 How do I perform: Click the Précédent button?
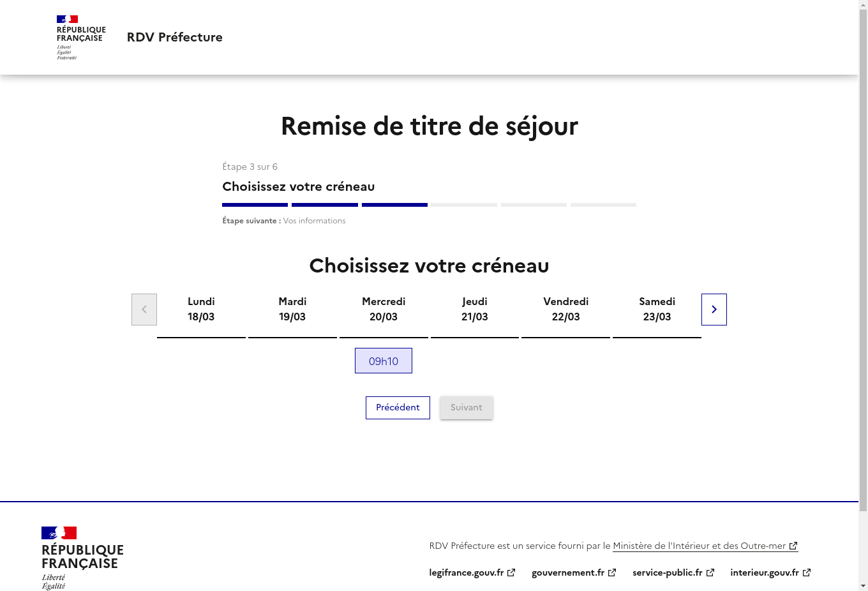pos(398,408)
